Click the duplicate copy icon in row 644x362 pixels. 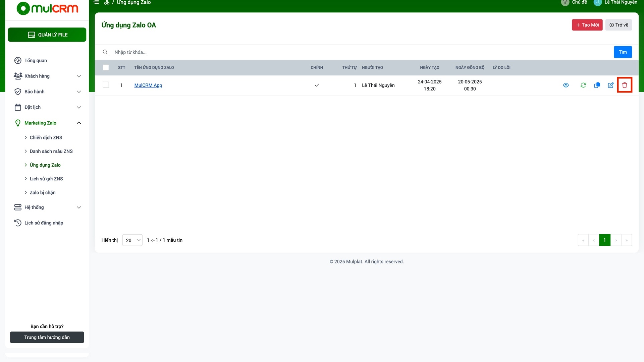(597, 85)
